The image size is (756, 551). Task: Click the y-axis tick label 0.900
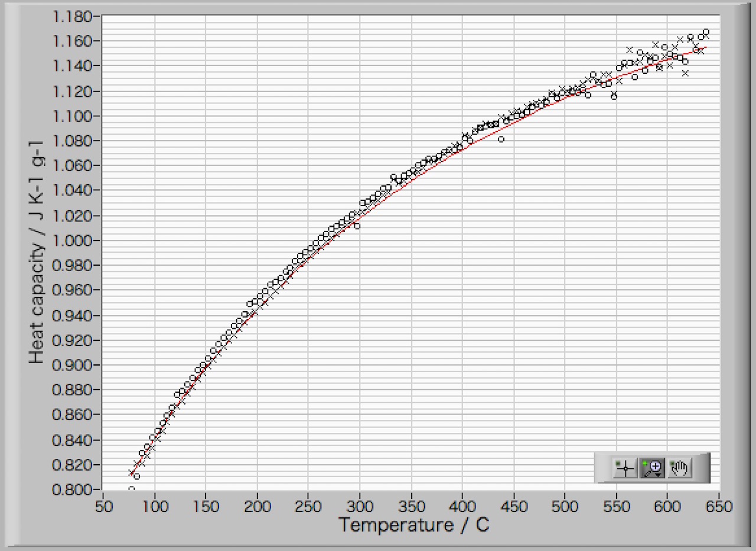pos(73,365)
